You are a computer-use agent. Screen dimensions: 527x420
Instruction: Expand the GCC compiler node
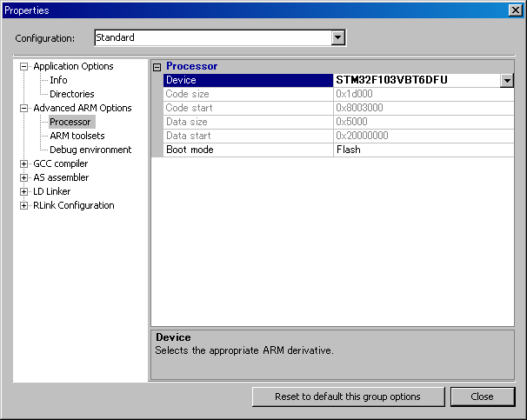pyautogui.click(x=24, y=163)
